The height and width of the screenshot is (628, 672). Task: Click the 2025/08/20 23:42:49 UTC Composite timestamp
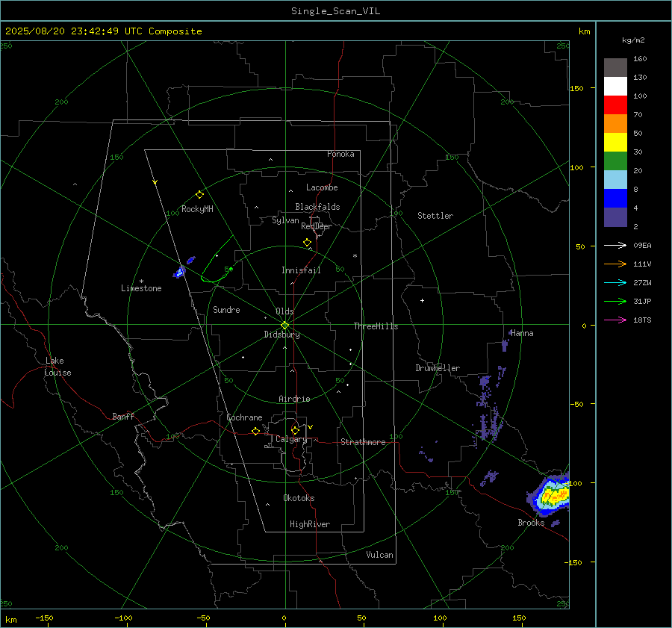point(103,31)
